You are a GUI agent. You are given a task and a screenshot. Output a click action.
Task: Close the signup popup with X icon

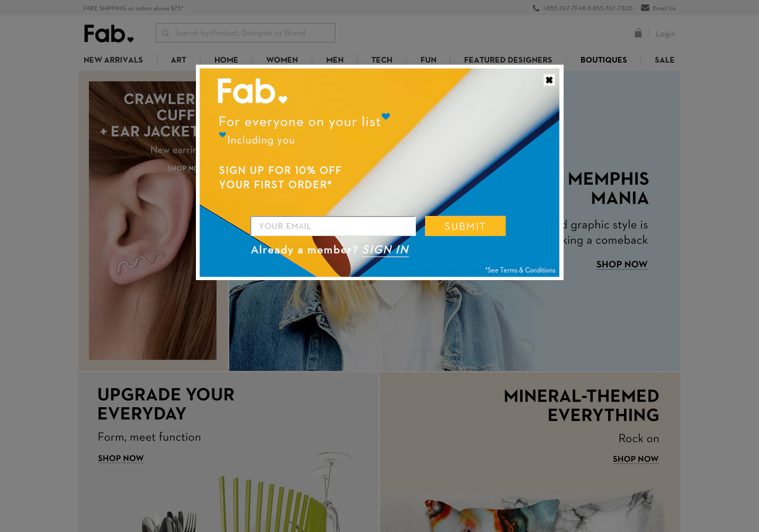pyautogui.click(x=549, y=80)
